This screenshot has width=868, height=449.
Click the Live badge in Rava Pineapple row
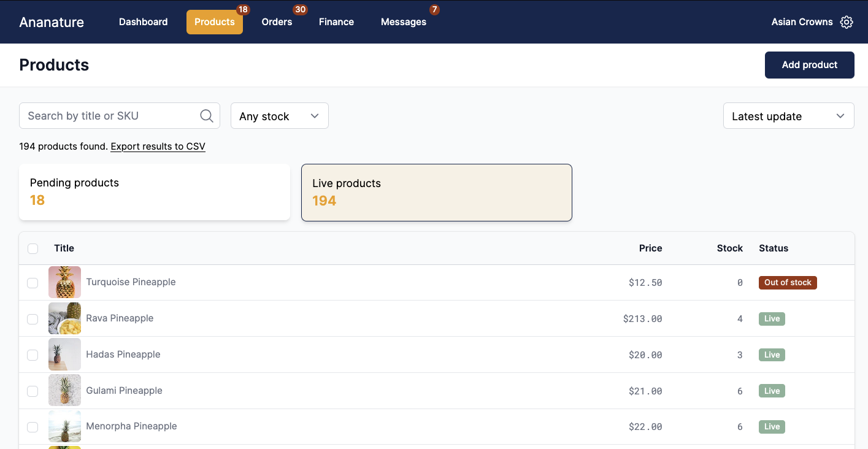(772, 319)
